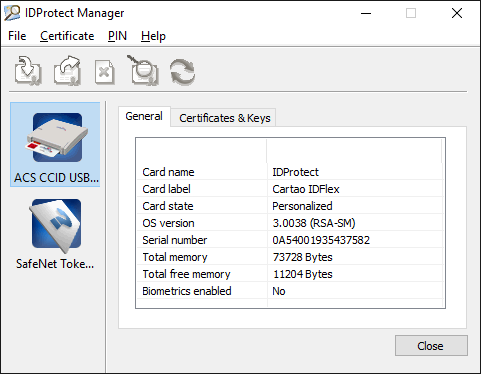Click the delete certificate toolbar icon
The image size is (481, 374).
tap(104, 72)
